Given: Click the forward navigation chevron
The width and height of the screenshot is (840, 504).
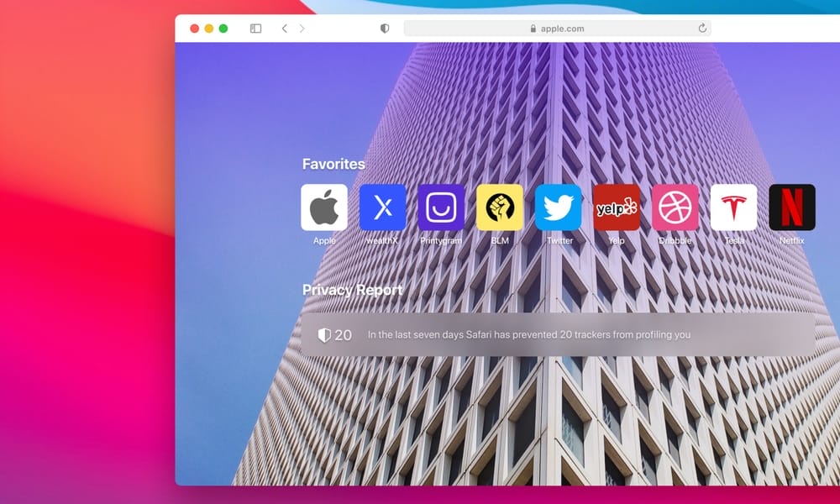Looking at the screenshot, I should pyautogui.click(x=302, y=27).
